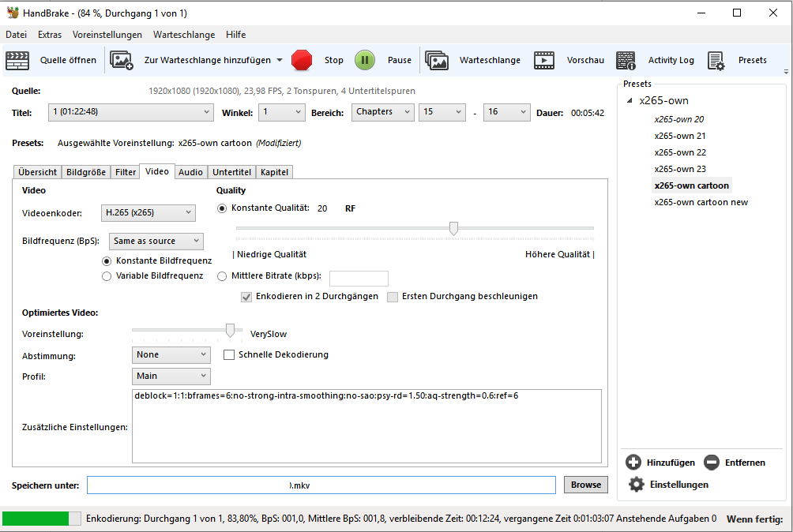Switch to the Übersicht tab
This screenshot has height=532, width=793.
37,172
